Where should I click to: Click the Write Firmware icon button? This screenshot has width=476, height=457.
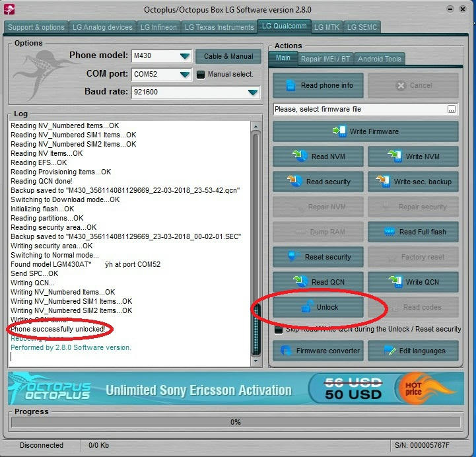[x=366, y=131]
